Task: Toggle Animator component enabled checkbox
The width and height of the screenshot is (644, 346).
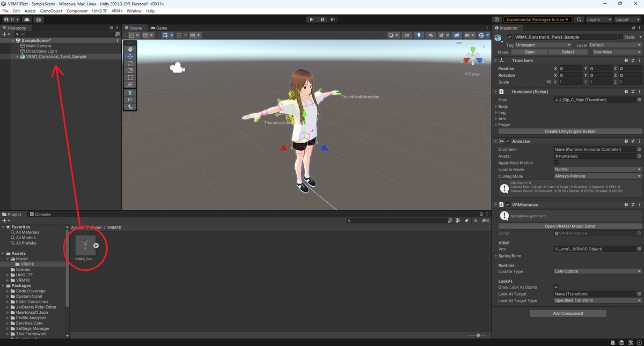Action: click(x=508, y=141)
